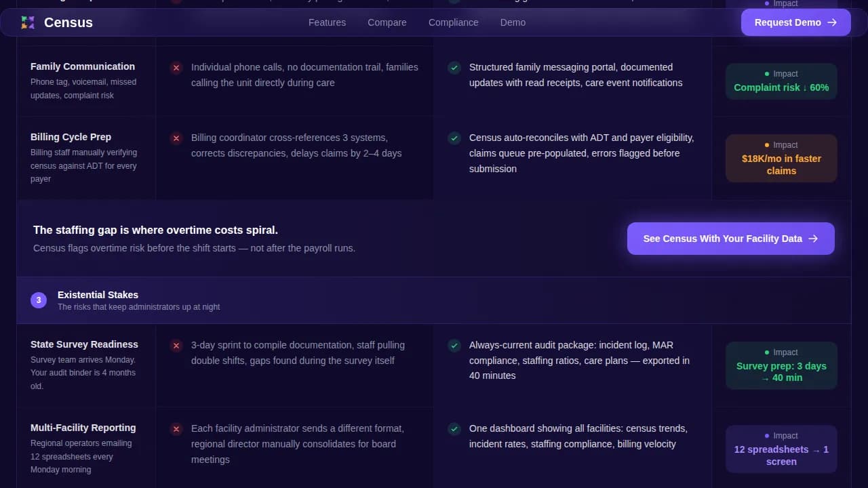Click 'Structured family messaging portal' description
The width and height of the screenshot is (868, 488).
[x=576, y=75]
